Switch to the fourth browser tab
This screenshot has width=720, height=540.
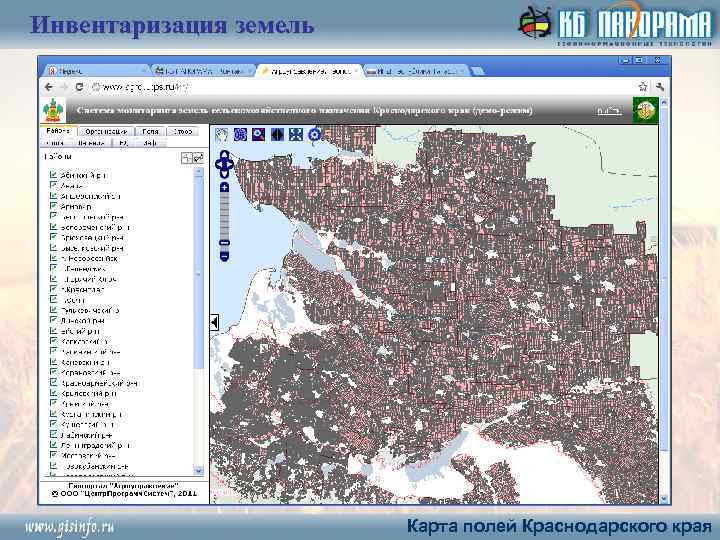coord(416,71)
